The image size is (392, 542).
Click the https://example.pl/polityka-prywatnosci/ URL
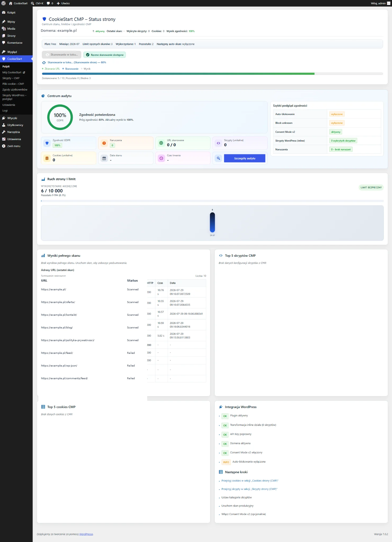pos(67,340)
